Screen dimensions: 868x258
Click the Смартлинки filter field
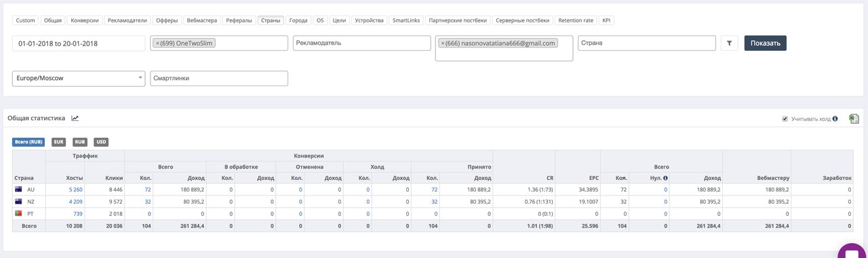click(219, 78)
